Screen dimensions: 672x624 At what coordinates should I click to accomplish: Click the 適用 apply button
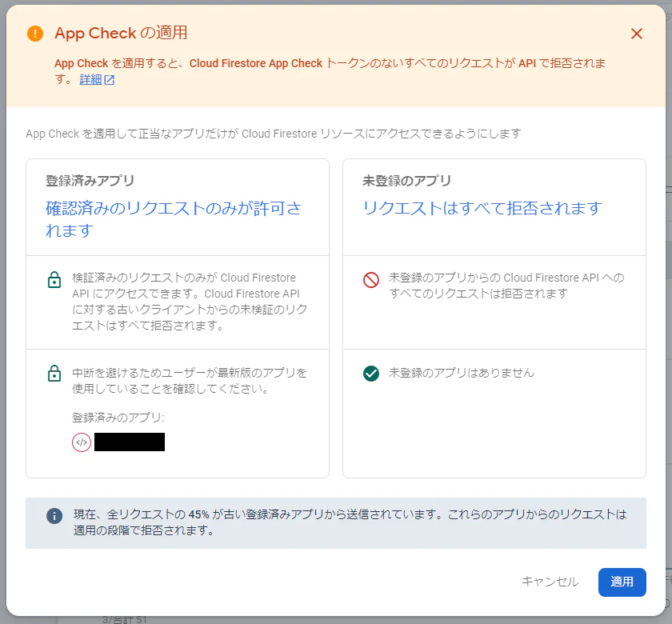click(x=622, y=582)
